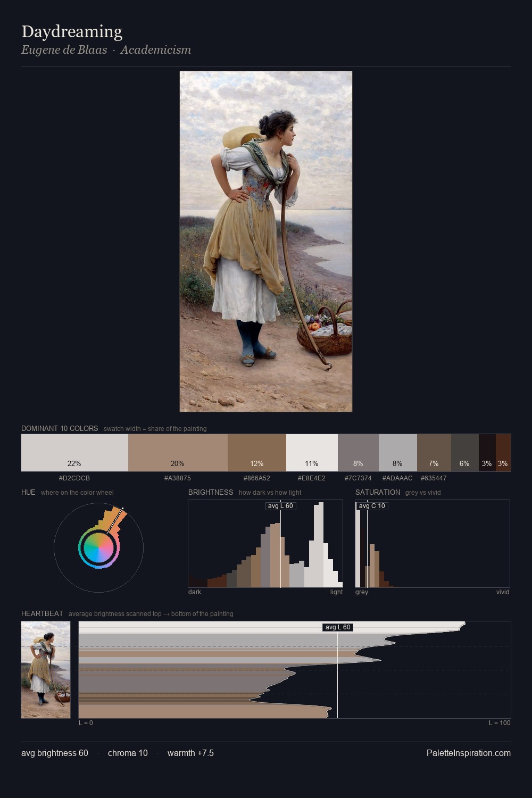Click the 'L = 0' axis label
The image size is (532, 798).
86,723
